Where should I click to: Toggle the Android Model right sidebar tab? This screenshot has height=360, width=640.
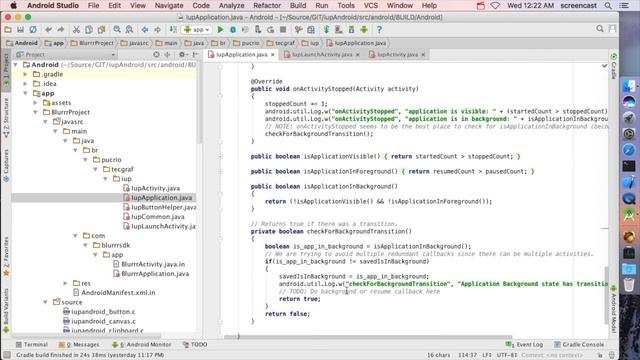coord(613,309)
